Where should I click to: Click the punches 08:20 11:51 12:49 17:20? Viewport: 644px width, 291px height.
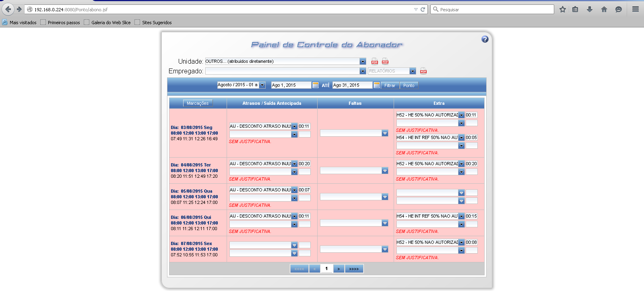[194, 176]
